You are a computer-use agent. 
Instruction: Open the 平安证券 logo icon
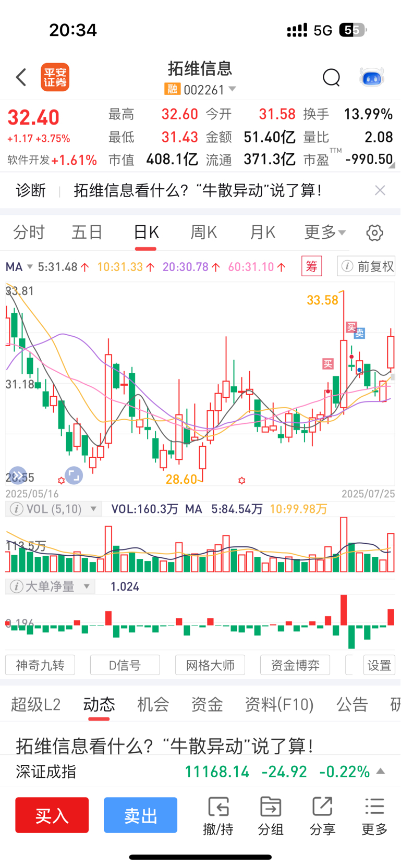(55, 77)
